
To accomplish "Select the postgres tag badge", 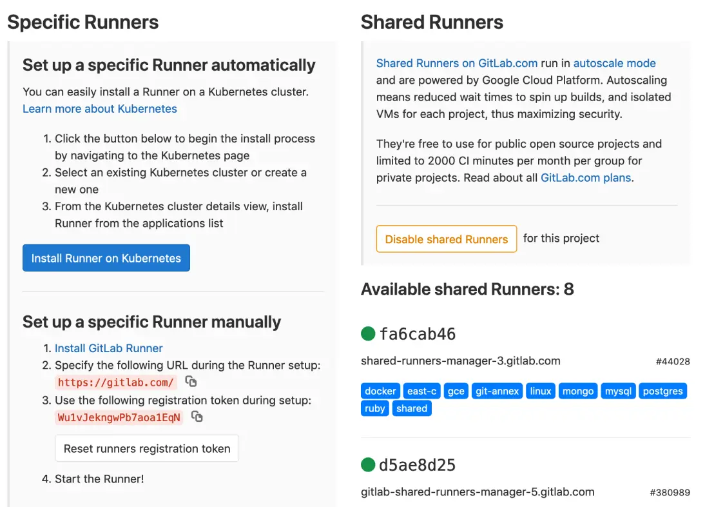I will pos(662,391).
